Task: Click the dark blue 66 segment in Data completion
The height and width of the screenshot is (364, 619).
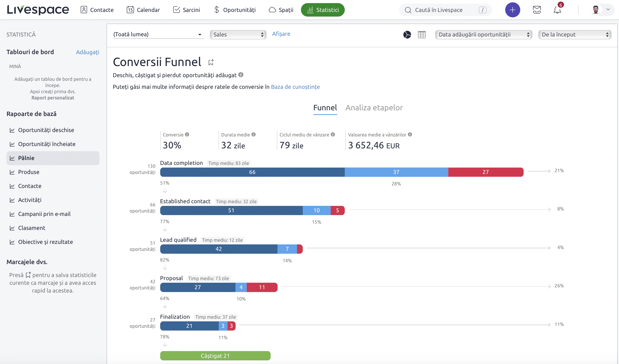Action: tap(252, 172)
